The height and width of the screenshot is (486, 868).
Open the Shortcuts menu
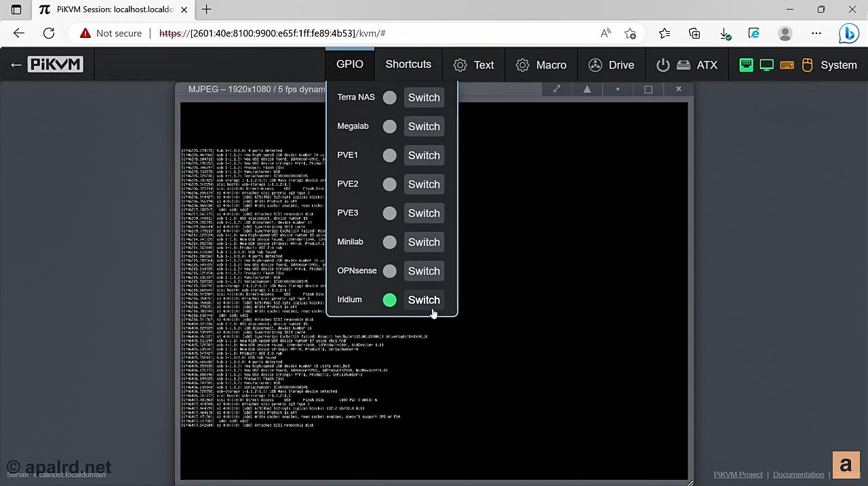408,64
